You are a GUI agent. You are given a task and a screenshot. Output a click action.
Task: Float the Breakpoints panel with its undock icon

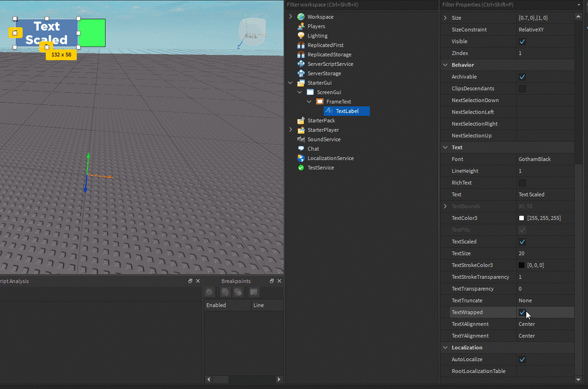pos(272,281)
